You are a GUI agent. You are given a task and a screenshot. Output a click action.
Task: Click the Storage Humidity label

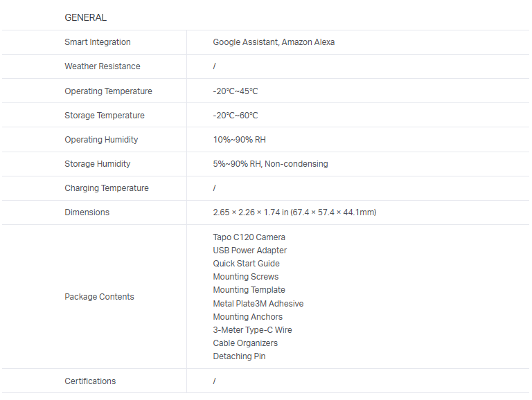coord(98,164)
